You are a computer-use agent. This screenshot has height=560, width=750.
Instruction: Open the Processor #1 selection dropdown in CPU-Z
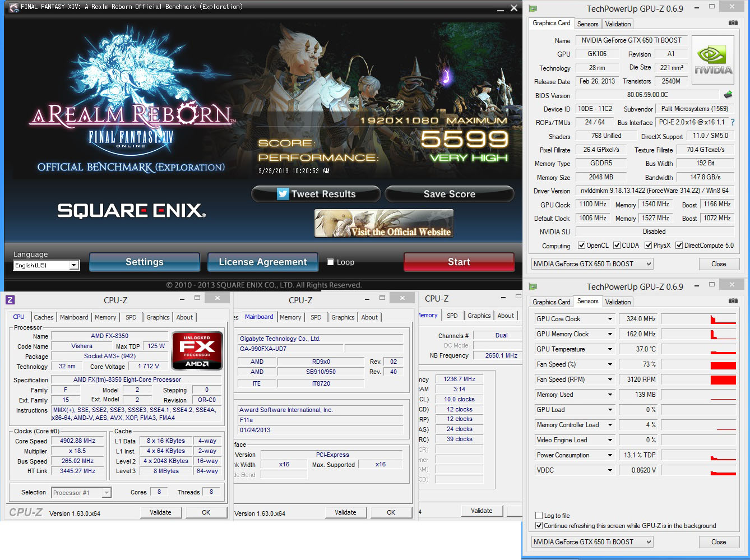(107, 493)
